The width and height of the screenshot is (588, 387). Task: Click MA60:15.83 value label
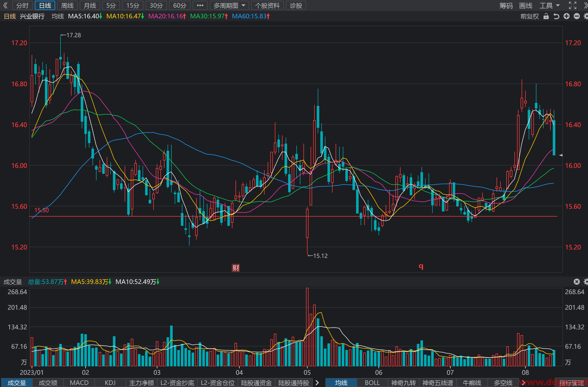pos(251,16)
